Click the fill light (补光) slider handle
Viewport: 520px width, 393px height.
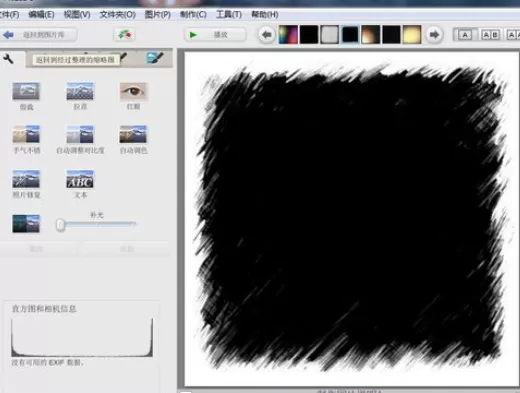click(x=60, y=225)
